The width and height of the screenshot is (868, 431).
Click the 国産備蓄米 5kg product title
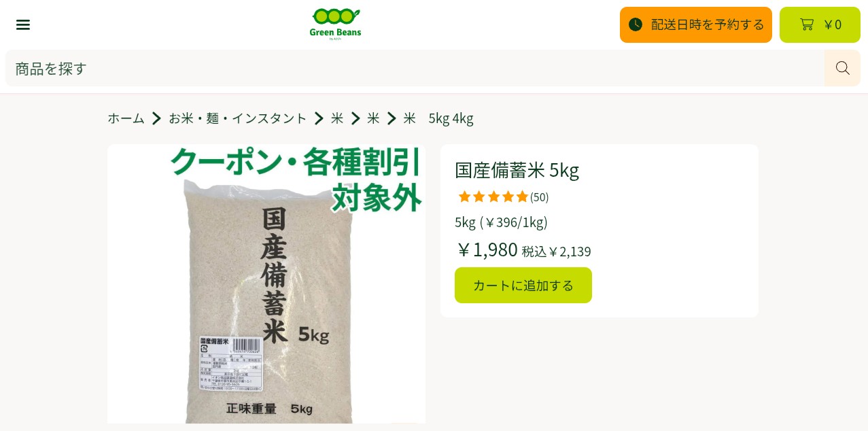[517, 170]
